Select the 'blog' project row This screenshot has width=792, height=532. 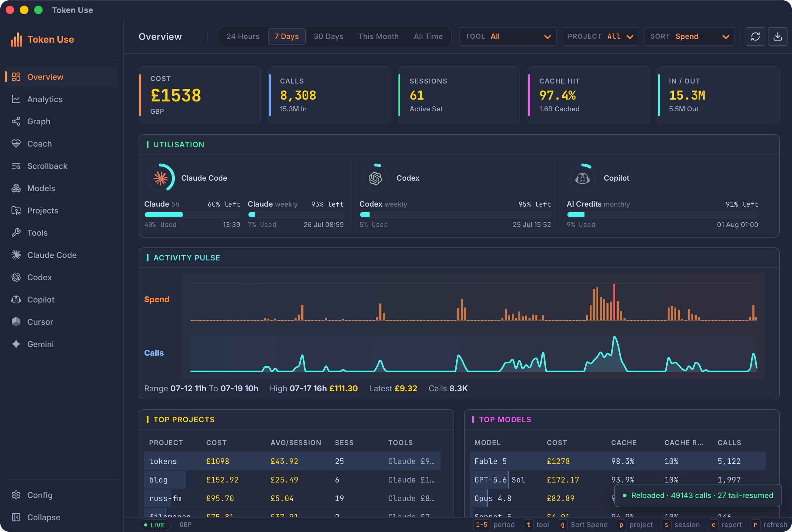point(292,480)
